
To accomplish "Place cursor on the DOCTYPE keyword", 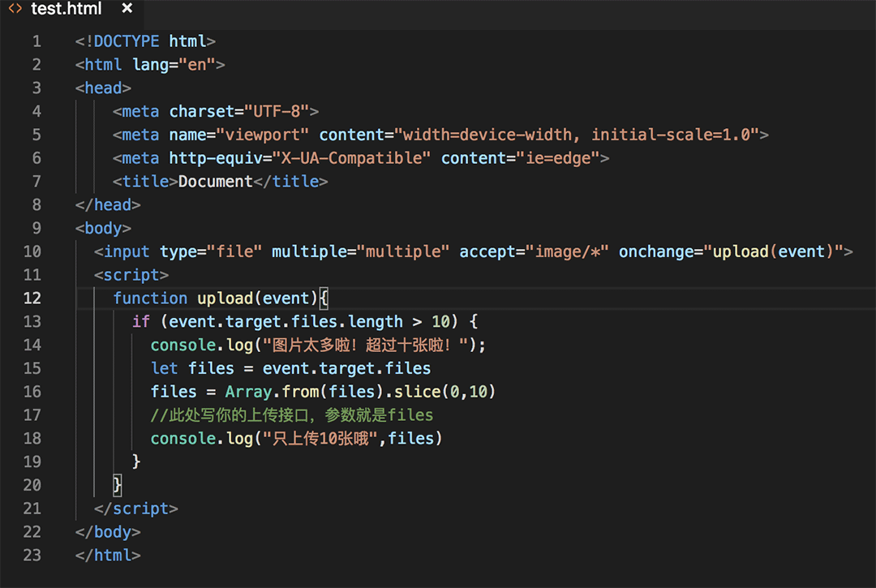I will 127,41.
